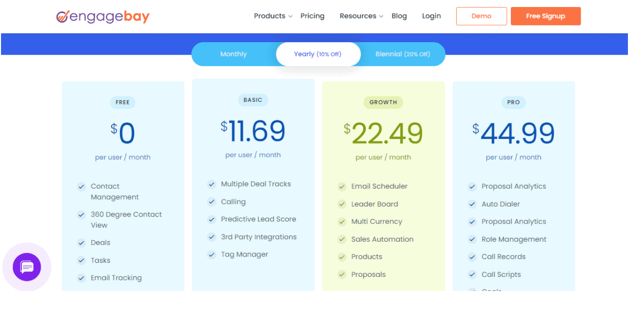Click the checkmark beside Call Records
This screenshot has height=315, width=644.
[472, 257]
